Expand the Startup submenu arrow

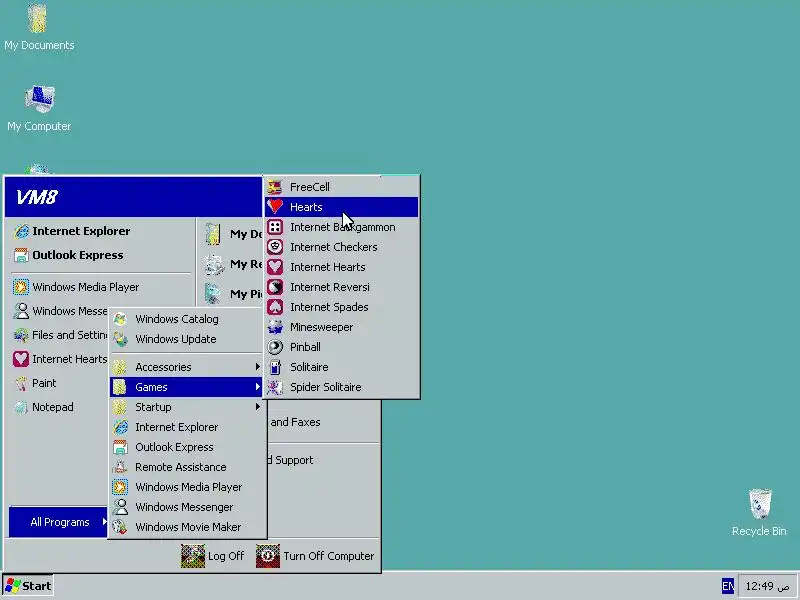tap(258, 407)
